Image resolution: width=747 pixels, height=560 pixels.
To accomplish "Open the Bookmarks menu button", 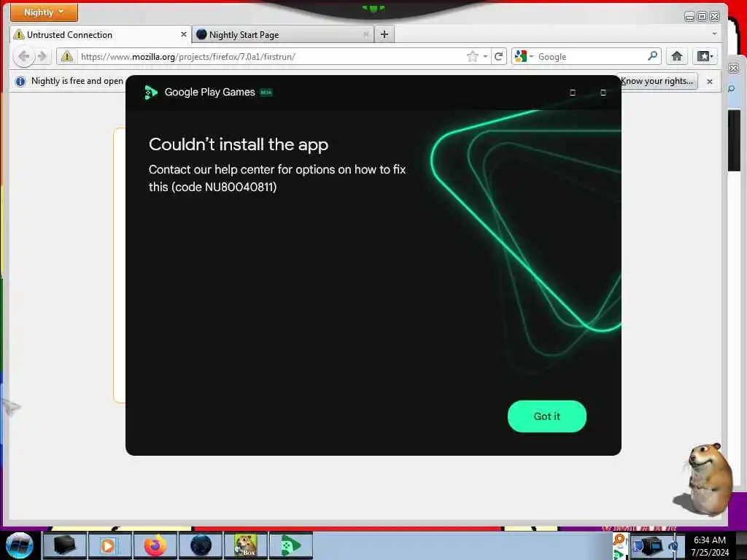I will coord(705,56).
